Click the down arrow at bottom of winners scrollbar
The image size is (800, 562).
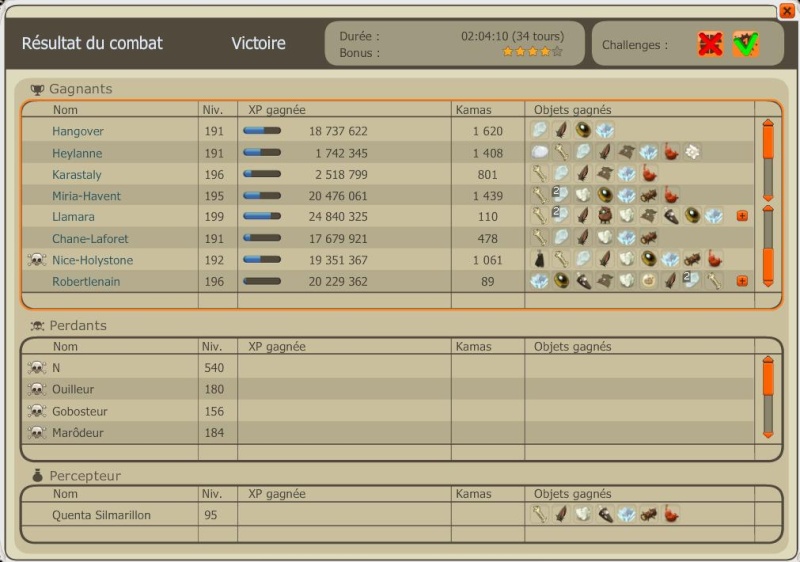tap(768, 283)
